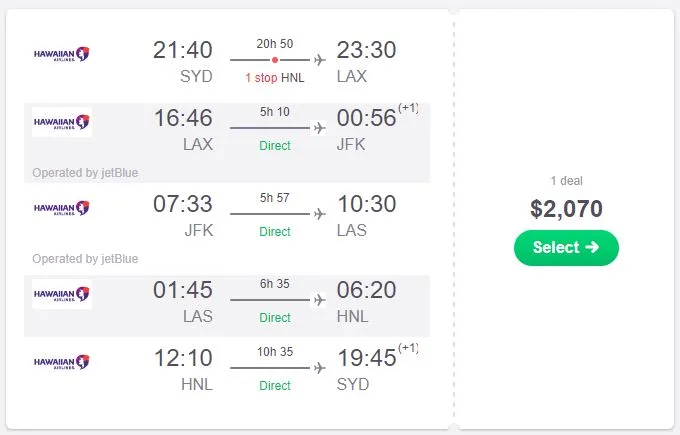Click the '1 stop HNL' label
Image resolution: width=680 pixels, height=435 pixels.
(274, 78)
